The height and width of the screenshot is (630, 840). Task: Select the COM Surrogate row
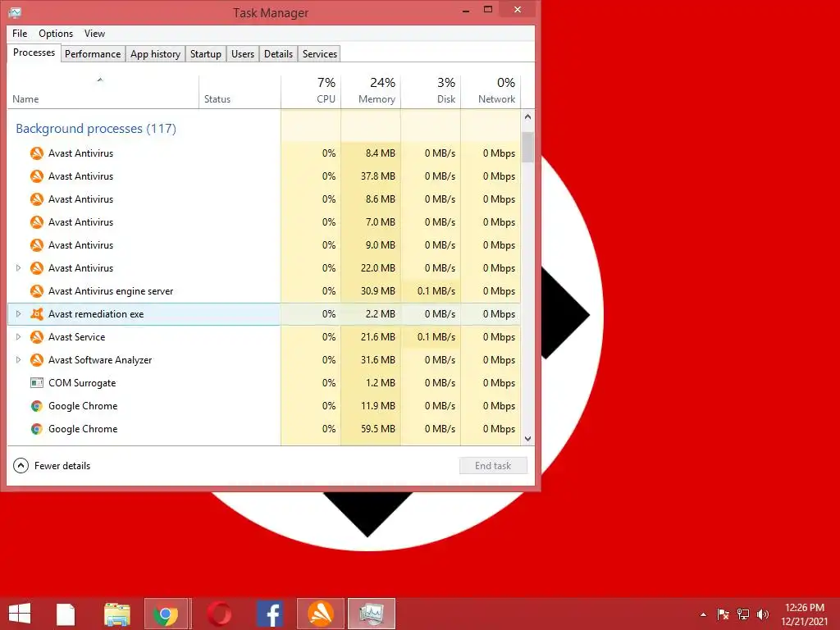(264, 383)
